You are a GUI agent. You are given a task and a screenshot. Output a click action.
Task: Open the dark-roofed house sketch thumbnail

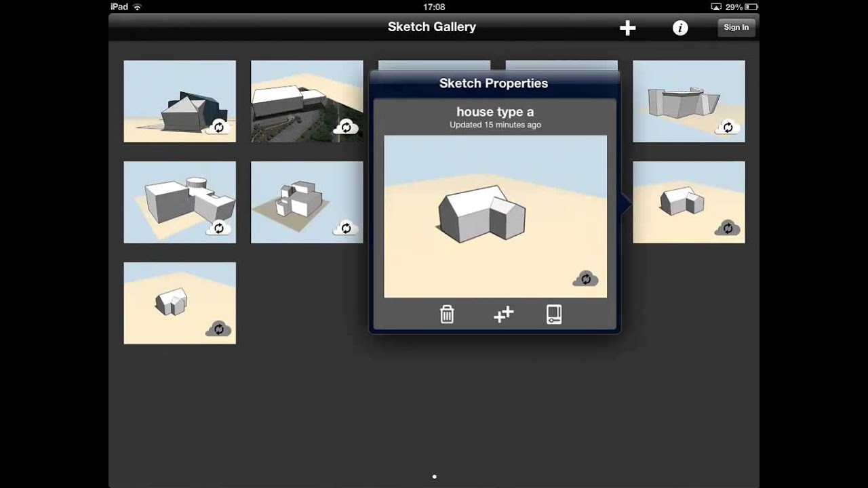point(180,102)
